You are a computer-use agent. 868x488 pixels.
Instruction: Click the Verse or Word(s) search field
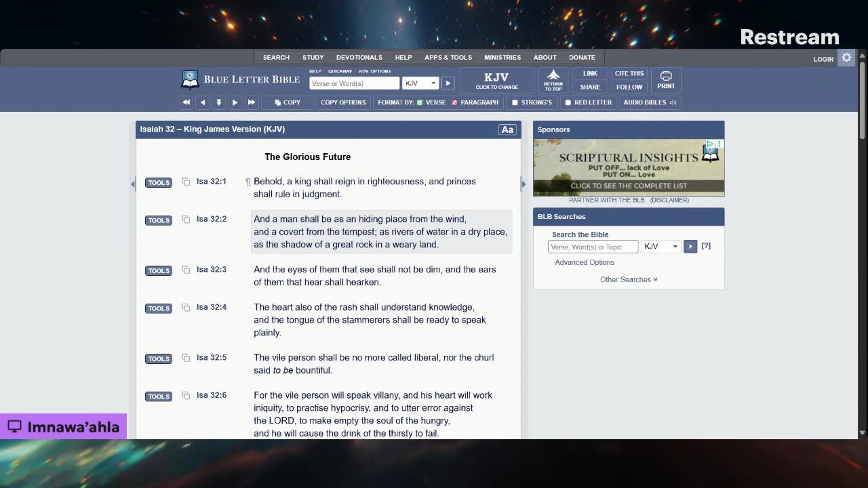354,83
